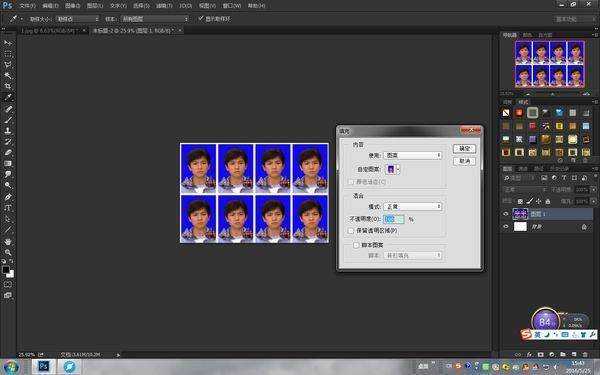Select the Eraser tool
The height and width of the screenshot is (375, 600).
click(8, 152)
